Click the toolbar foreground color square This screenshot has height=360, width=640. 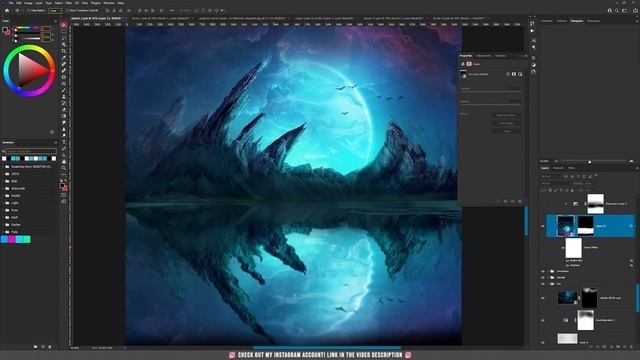[x=62, y=185]
